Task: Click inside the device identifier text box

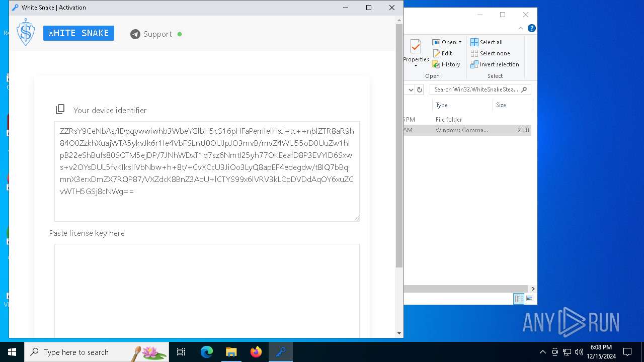Action: [207, 171]
